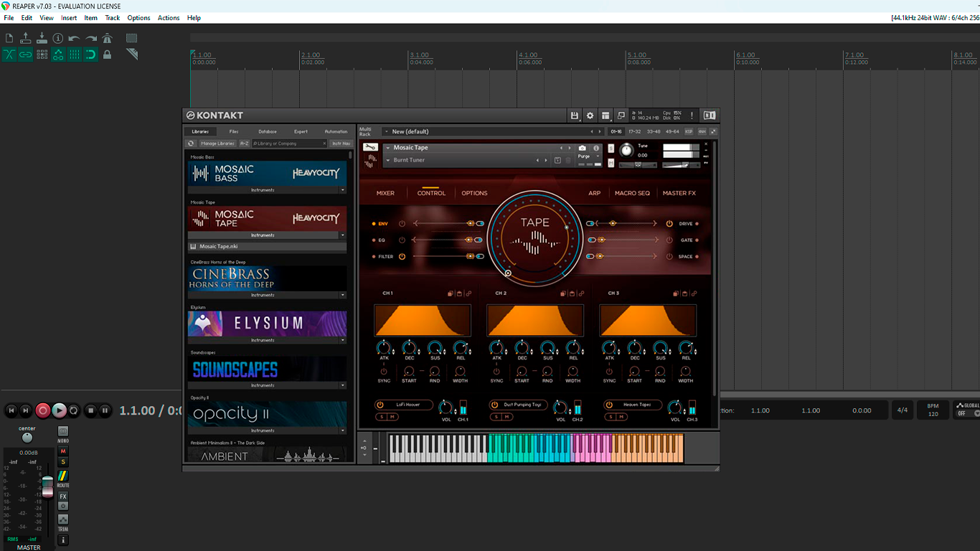Open instrument edit wrench icon for Mosaic Tape

tap(370, 148)
